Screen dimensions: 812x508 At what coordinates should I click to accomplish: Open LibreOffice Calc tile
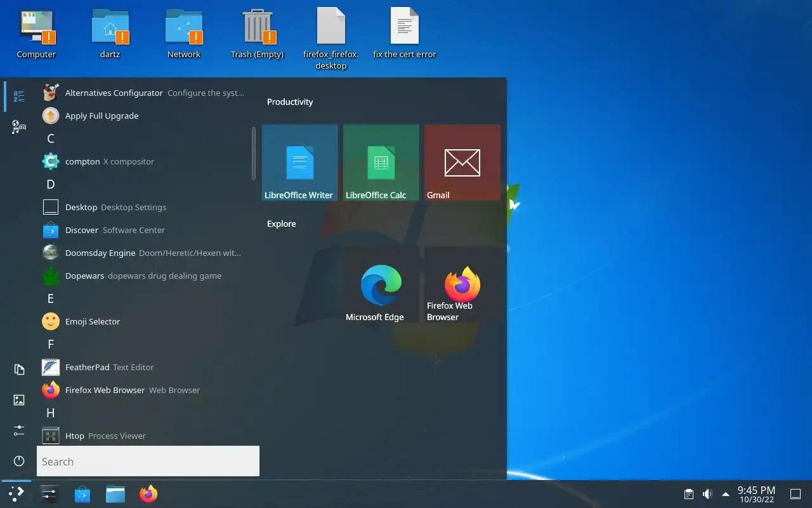381,163
